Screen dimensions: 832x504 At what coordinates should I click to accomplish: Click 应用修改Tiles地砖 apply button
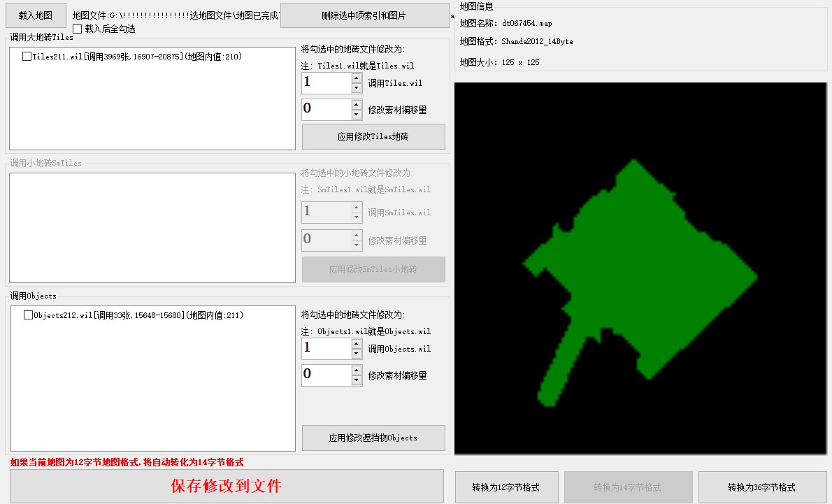[373, 137]
